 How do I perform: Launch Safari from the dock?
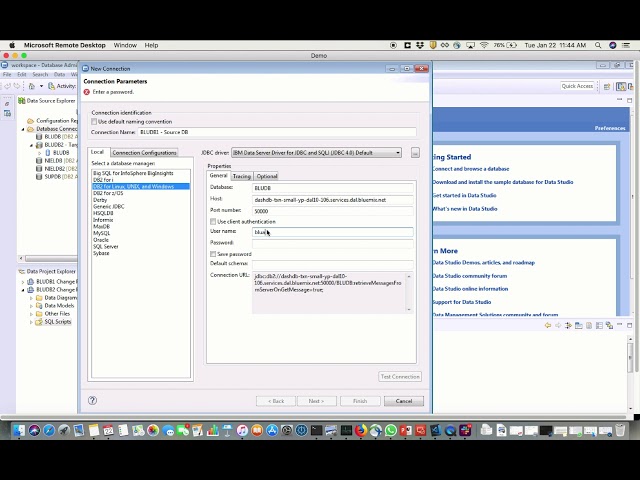click(x=49, y=430)
